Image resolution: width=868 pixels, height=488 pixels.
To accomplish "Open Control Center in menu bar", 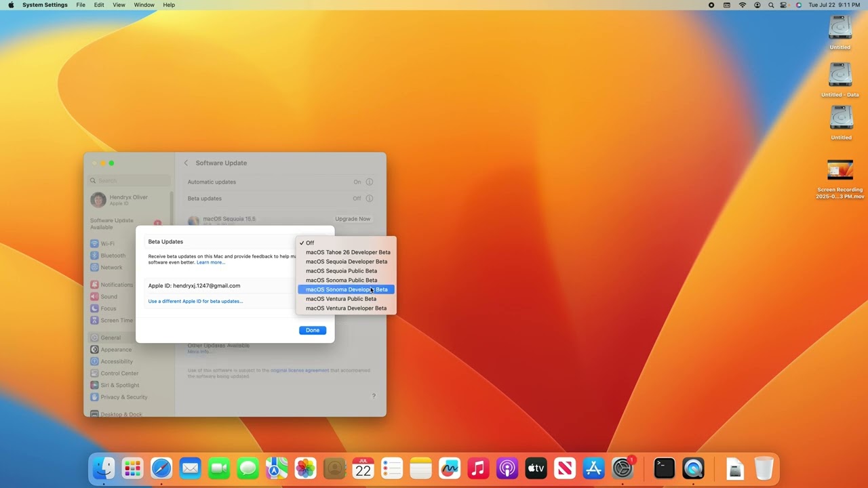I will (x=784, y=5).
